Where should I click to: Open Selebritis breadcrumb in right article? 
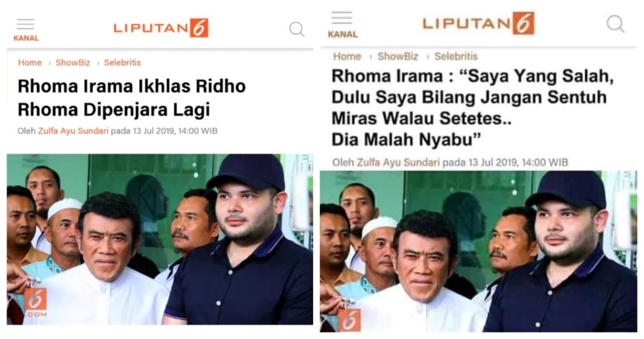pyautogui.click(x=456, y=56)
